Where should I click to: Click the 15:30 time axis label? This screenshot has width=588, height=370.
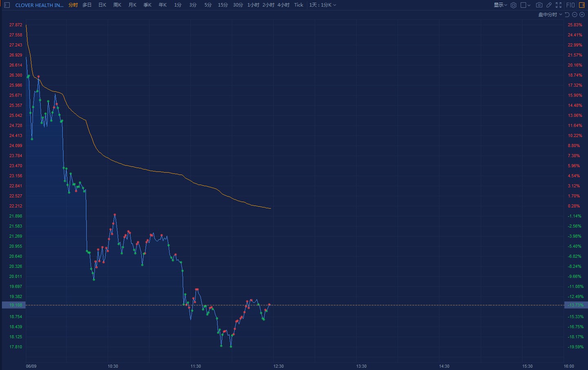click(528, 366)
